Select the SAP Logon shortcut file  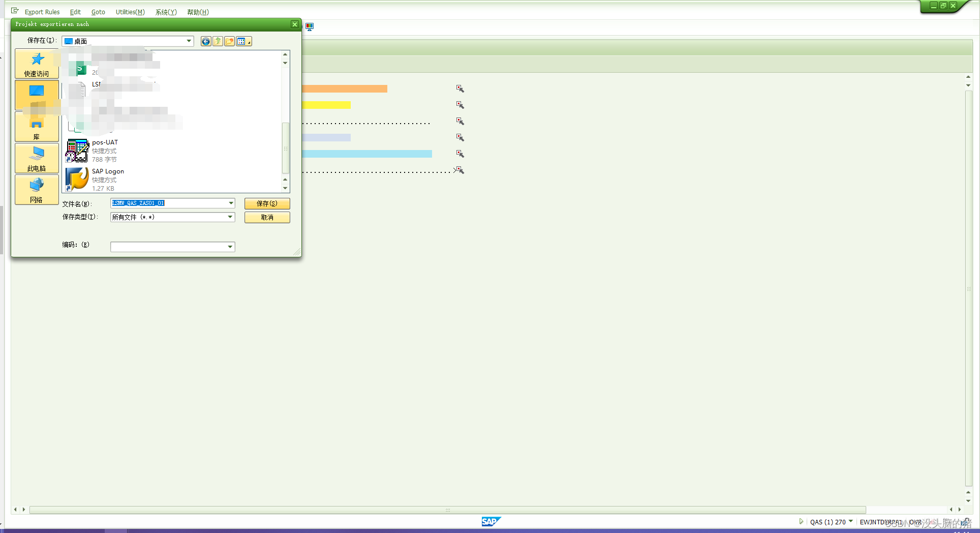(x=96, y=180)
